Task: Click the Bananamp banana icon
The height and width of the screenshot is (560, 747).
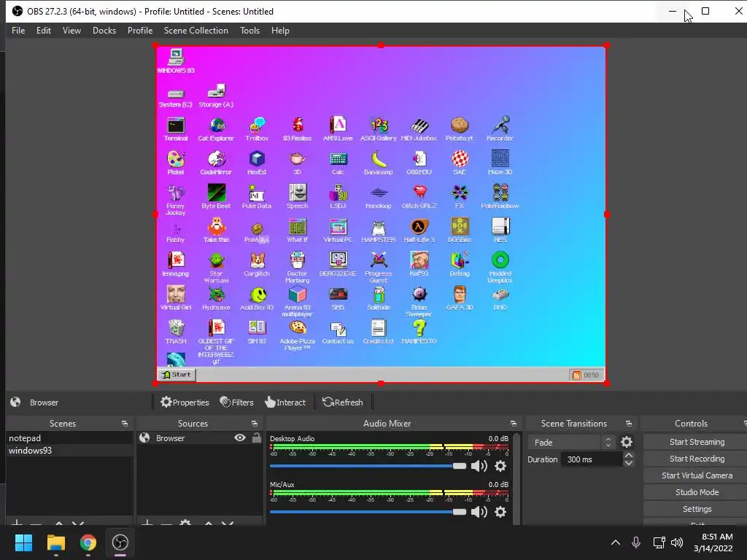Action: 379,159
